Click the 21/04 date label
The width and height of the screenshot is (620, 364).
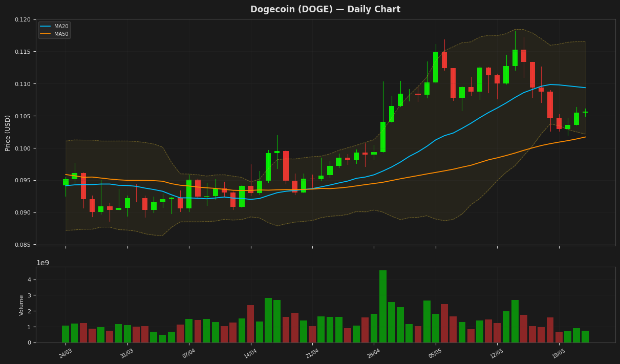point(312,353)
